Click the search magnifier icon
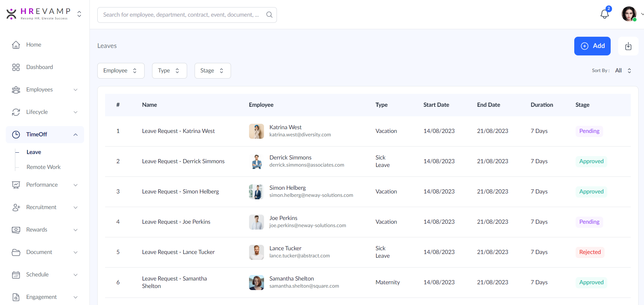Screen dimensions: 644x305 click(269, 15)
